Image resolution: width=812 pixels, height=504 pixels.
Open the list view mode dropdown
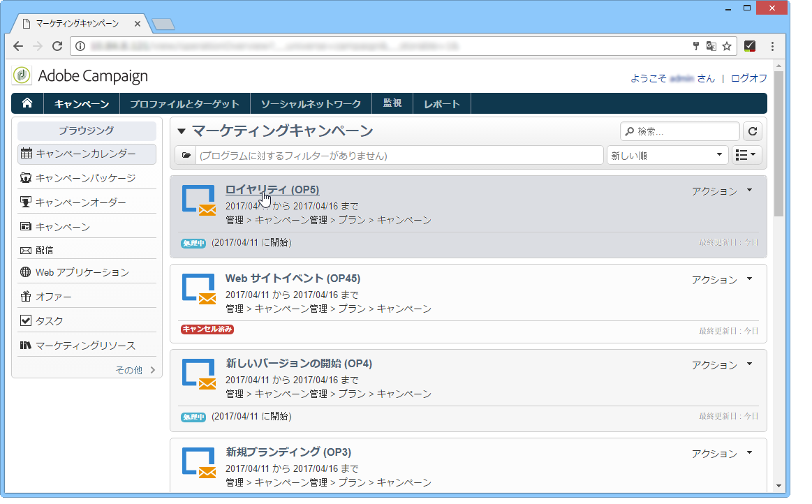click(747, 155)
